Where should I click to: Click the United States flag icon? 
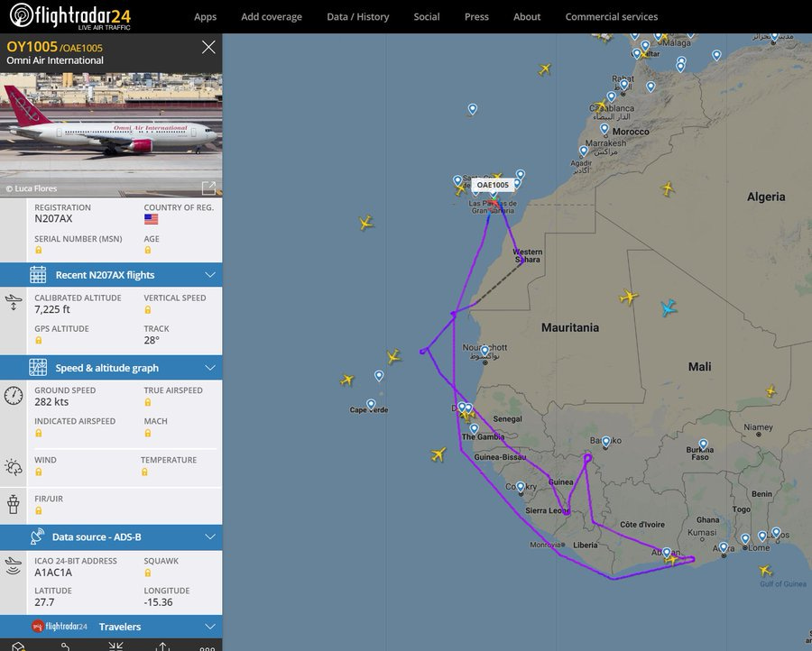(151, 219)
